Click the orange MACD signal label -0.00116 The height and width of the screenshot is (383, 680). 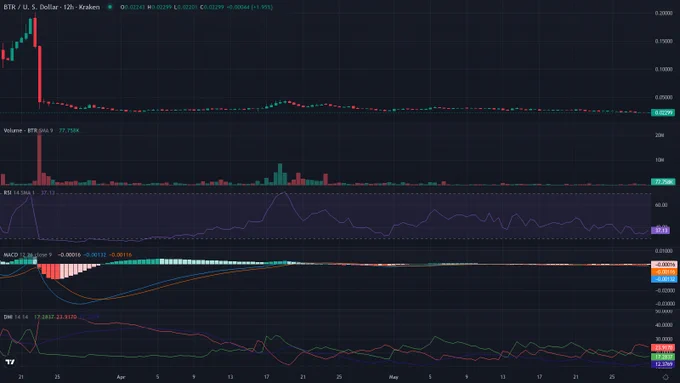click(x=664, y=272)
